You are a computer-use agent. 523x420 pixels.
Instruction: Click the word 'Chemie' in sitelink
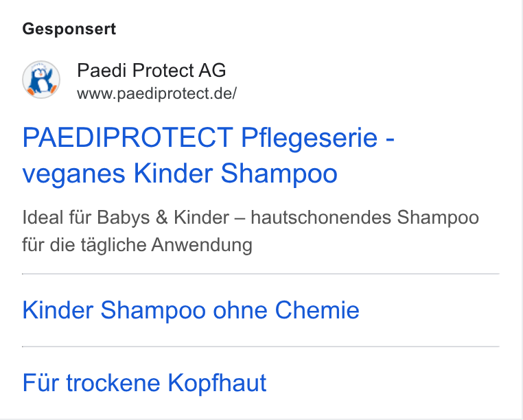pos(317,310)
